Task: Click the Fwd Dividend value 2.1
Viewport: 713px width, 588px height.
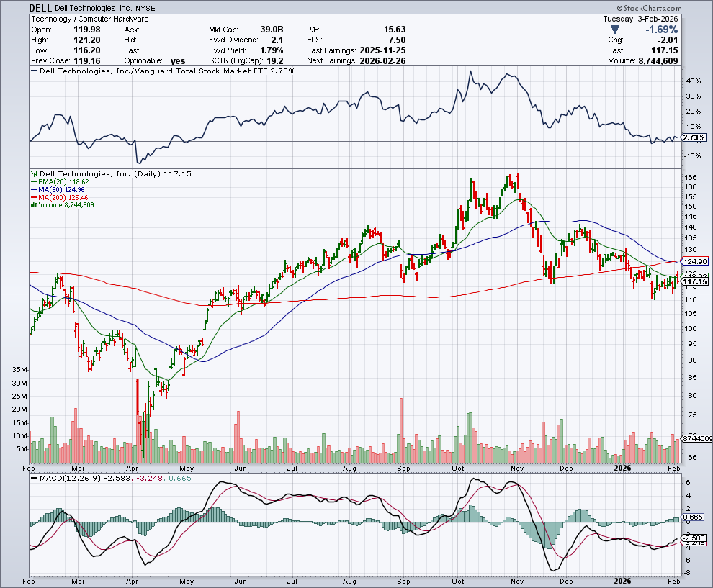Action: click(x=277, y=40)
